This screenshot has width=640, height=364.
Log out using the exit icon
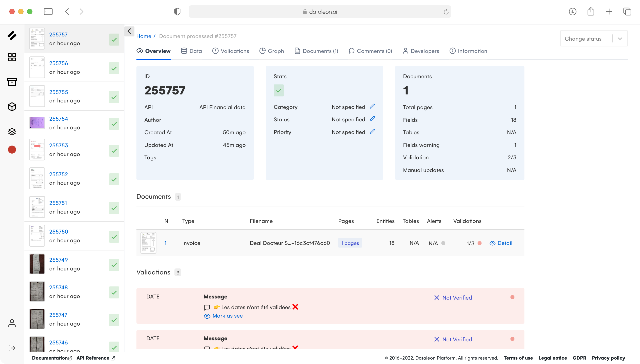pos(12,348)
